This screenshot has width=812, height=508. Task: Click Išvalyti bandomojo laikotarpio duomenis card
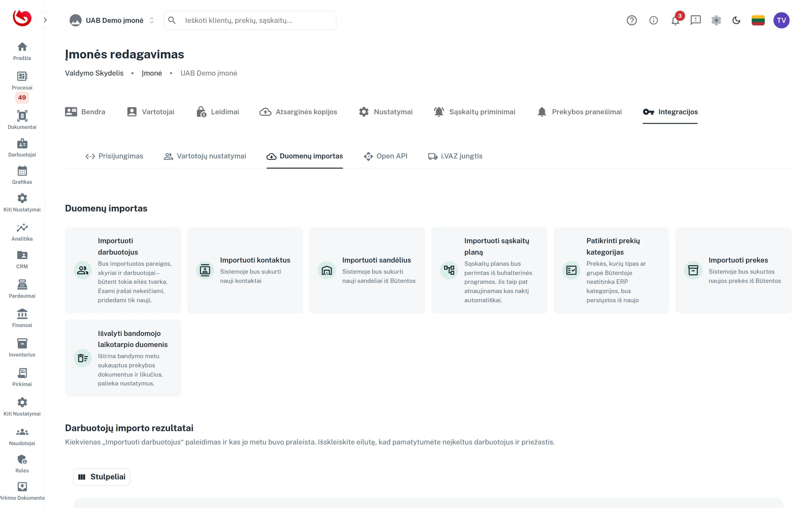tap(123, 358)
